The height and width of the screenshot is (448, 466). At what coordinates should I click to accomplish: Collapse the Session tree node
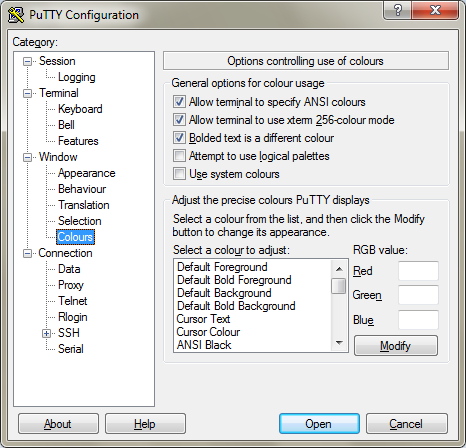pos(28,61)
